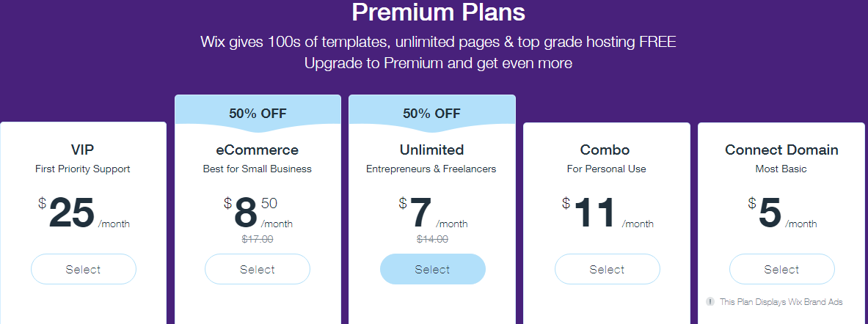Select the Combo plan button
Screen dimensions: 868x324
tap(608, 269)
